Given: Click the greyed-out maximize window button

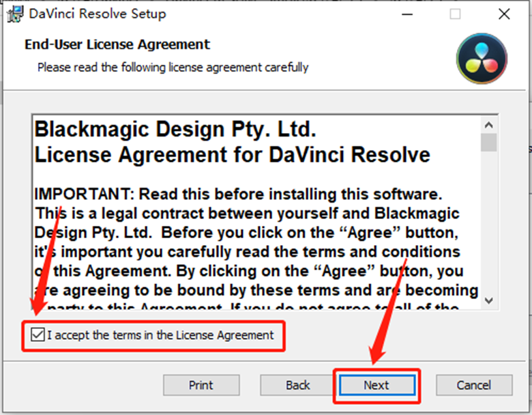Looking at the screenshot, I should pos(455,14).
